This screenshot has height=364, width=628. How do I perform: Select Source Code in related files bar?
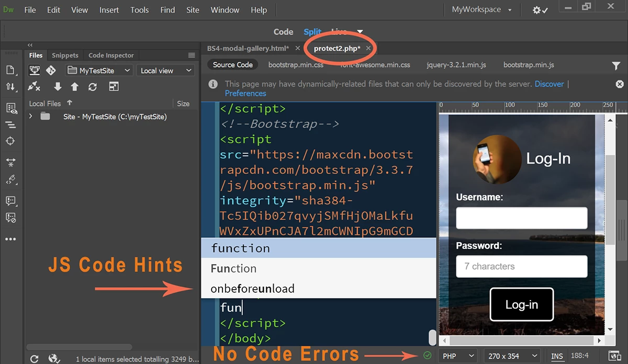pos(233,65)
